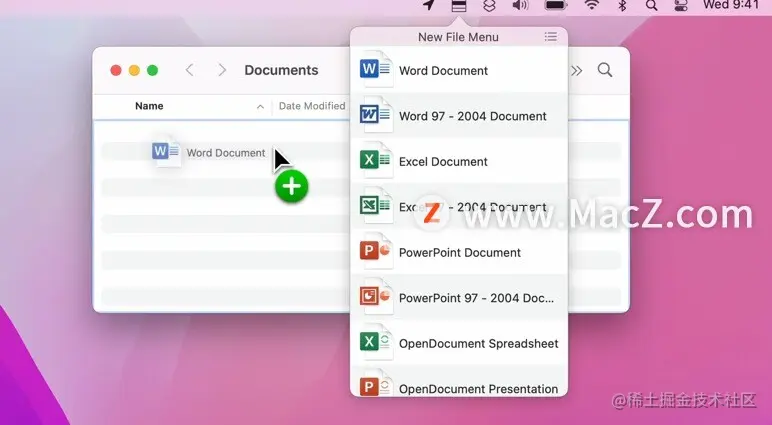Open the location services arrow in the menu bar

click(x=429, y=5)
